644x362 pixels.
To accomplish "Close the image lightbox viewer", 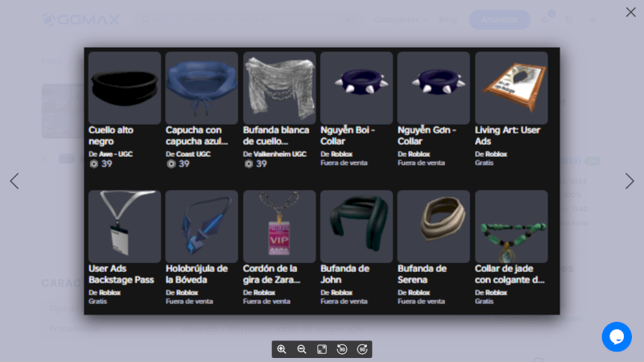I will (x=630, y=12).
